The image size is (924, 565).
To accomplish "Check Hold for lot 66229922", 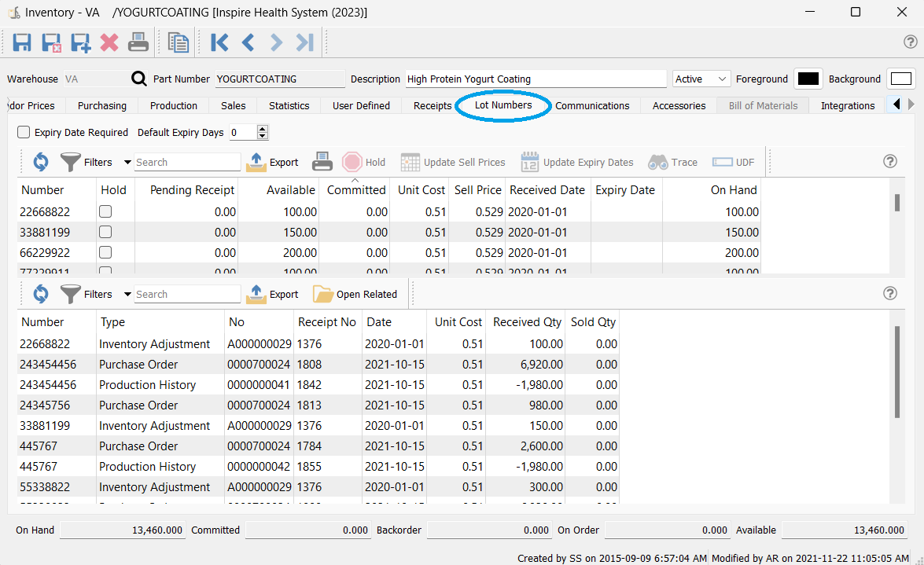I will [105, 252].
